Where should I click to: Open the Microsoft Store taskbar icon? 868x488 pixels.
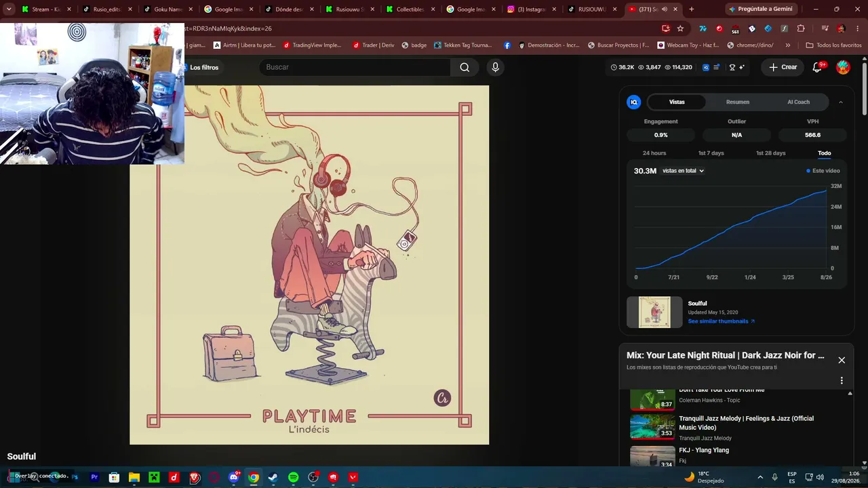tap(114, 477)
